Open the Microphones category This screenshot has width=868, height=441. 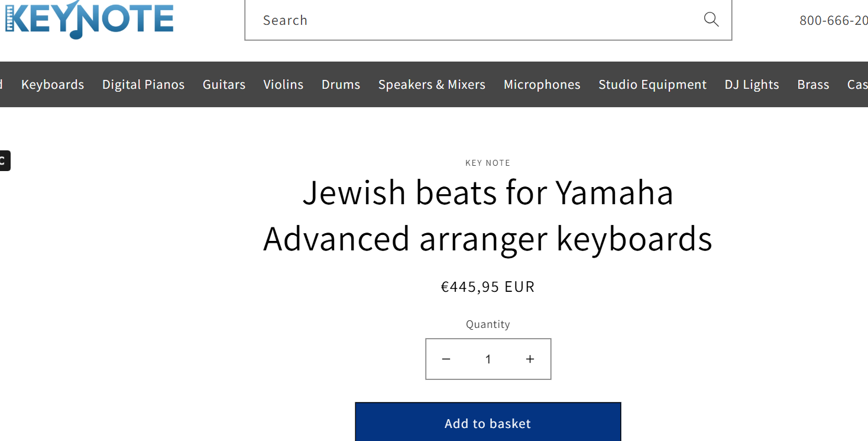pos(542,85)
